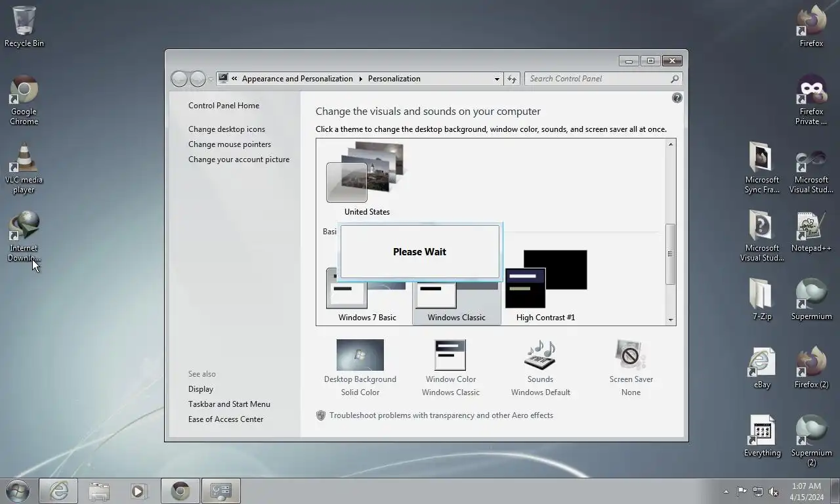Launch Firefox from the desktop shortcut

811,26
